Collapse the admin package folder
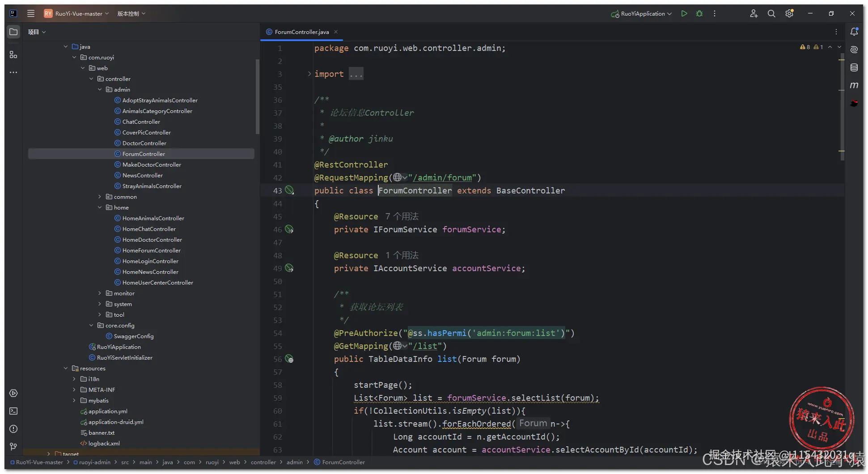Screen dimensions: 868x474 [100, 89]
